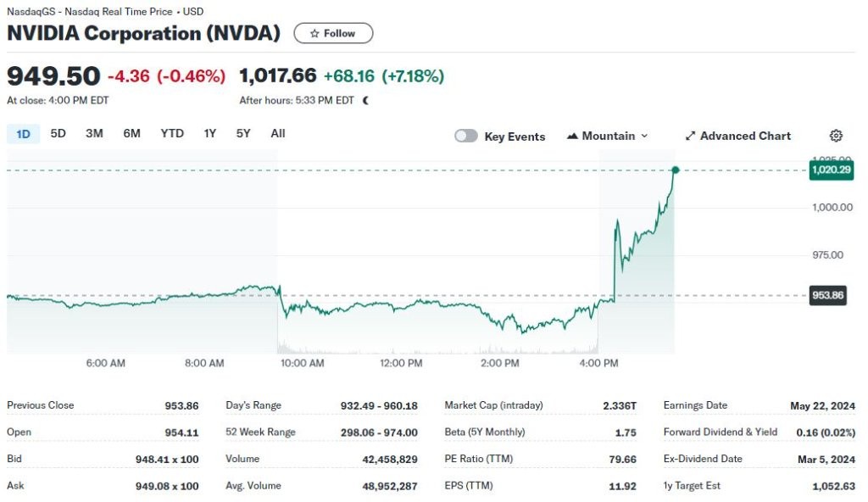Click the after-hours moon icon
This screenshot has height=502, width=868.
click(x=366, y=100)
